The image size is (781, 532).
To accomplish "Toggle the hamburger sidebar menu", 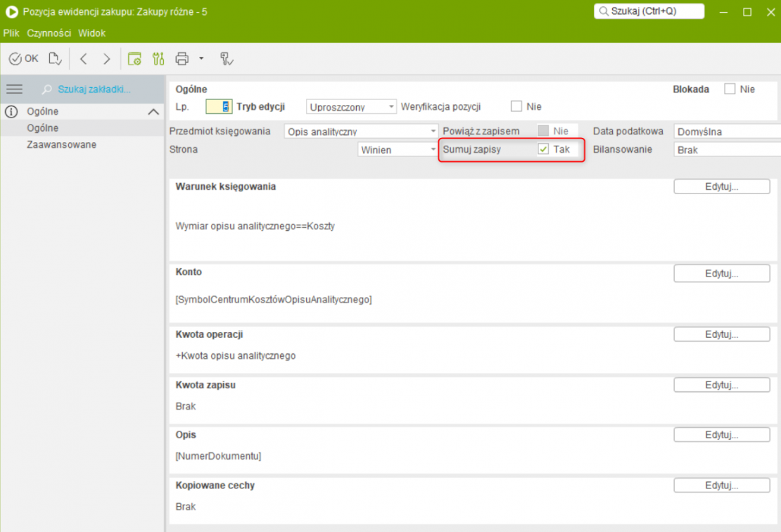I will [14, 89].
